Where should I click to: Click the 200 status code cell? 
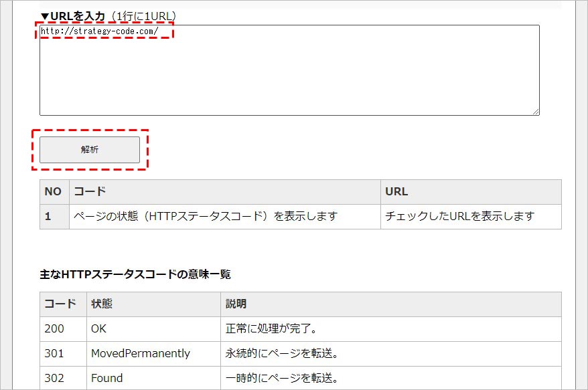click(54, 328)
